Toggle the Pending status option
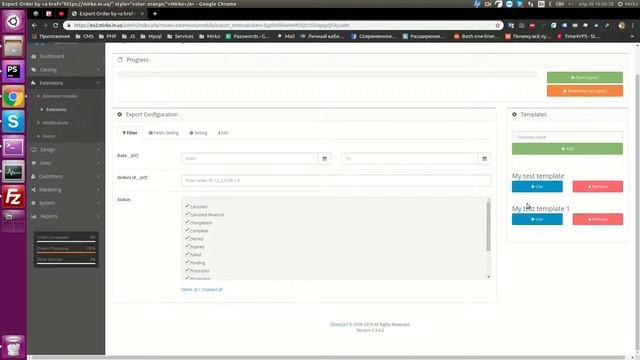This screenshot has height=360, width=640. [195, 263]
